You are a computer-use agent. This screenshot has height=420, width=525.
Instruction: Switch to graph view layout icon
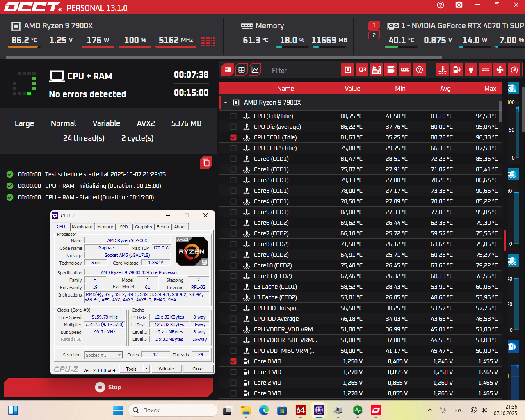(255, 70)
